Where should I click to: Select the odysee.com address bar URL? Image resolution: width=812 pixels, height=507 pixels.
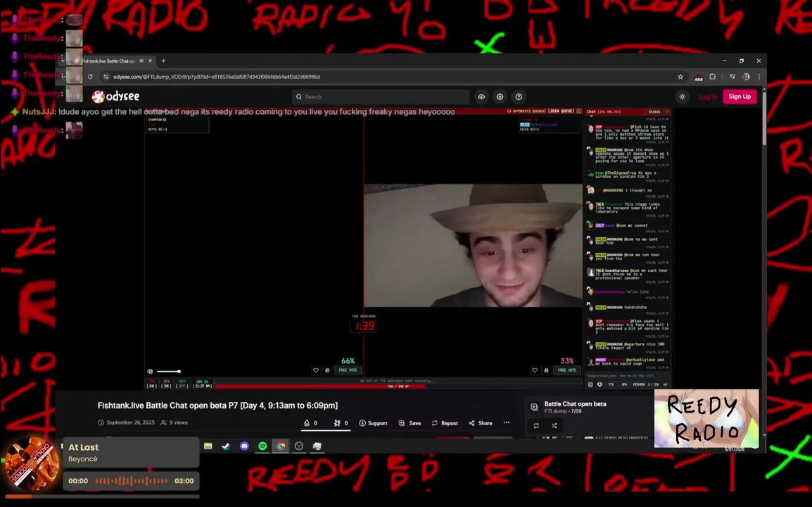217,77
